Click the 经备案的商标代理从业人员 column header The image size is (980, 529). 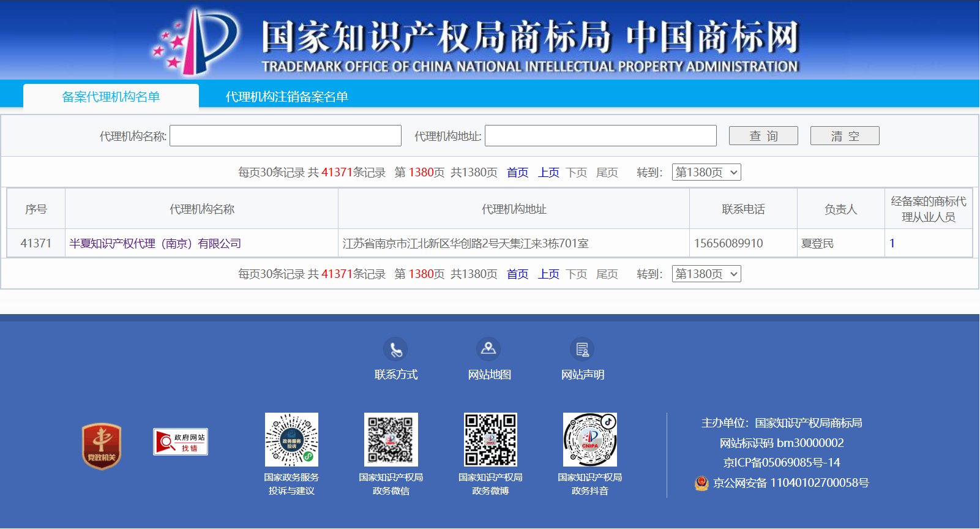click(x=929, y=209)
